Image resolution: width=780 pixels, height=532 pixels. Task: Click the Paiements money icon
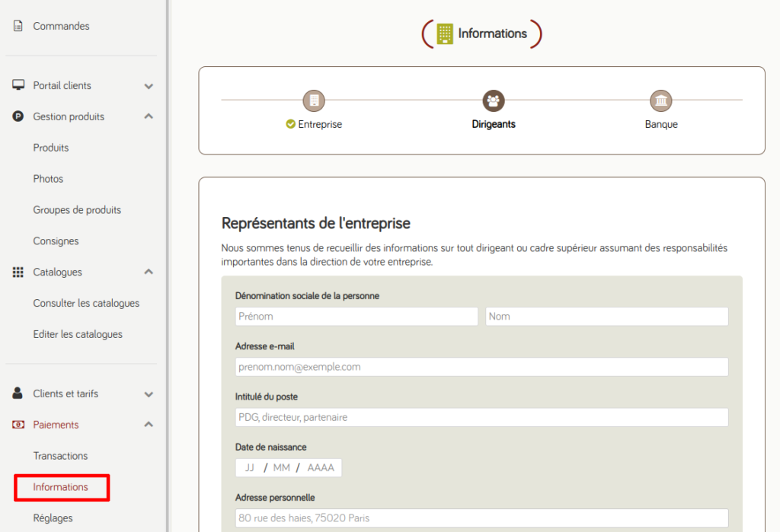click(x=18, y=425)
